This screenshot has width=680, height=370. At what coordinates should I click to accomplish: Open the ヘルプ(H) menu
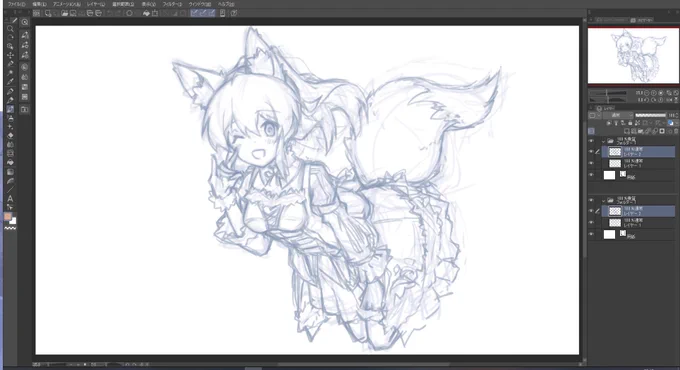click(226, 4)
